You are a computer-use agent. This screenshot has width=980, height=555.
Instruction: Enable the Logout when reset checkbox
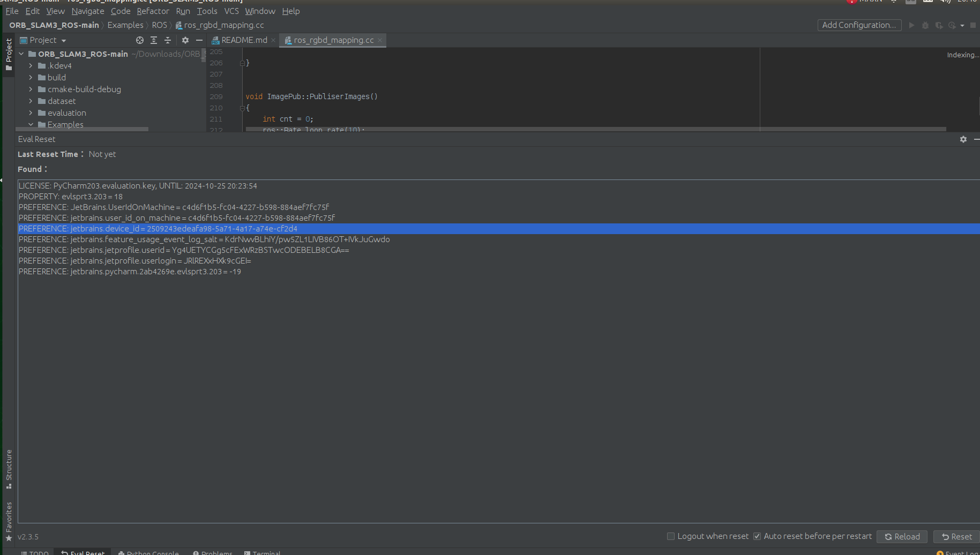(670, 536)
